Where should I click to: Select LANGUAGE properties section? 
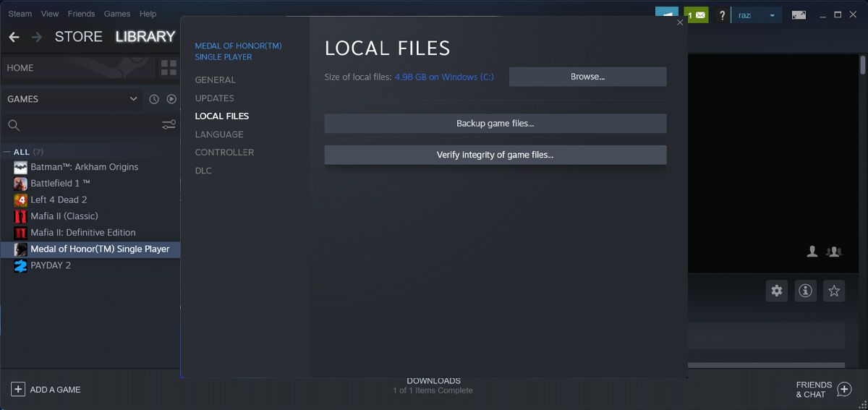coord(219,134)
